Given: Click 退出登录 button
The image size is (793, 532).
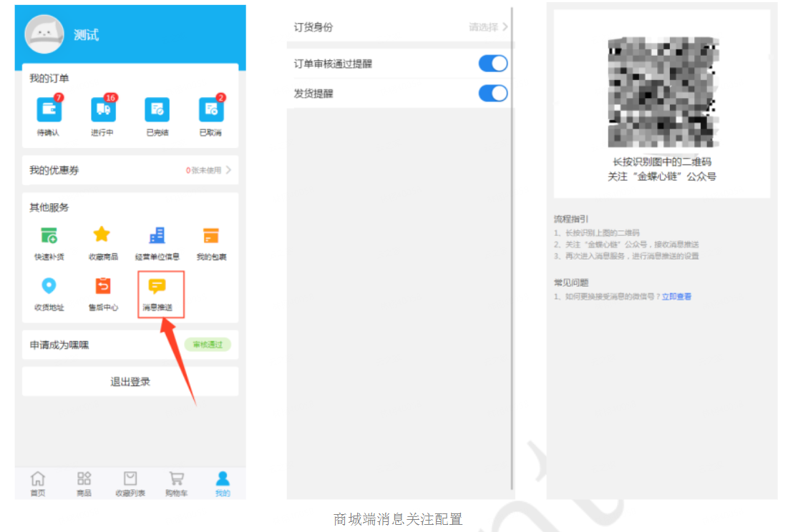Looking at the screenshot, I should [x=130, y=381].
